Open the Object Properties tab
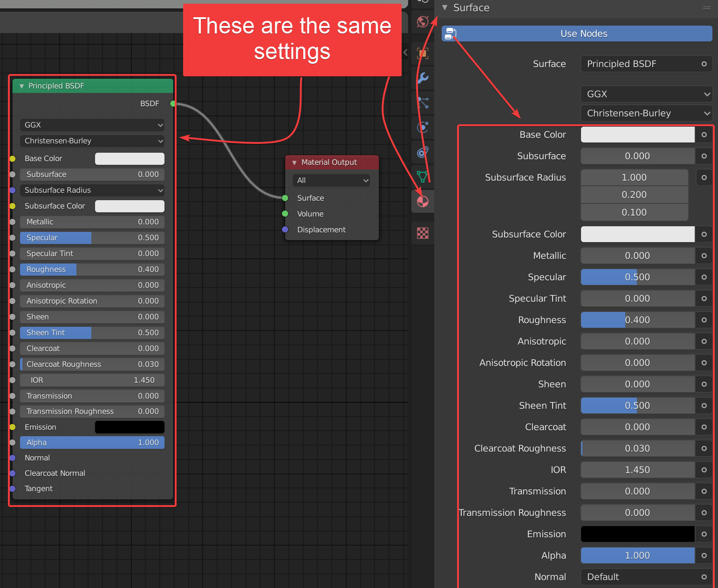This screenshot has width=718, height=588. click(x=422, y=53)
